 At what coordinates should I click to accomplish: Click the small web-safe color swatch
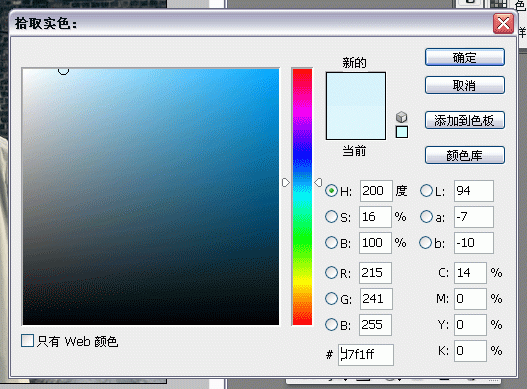(x=402, y=132)
